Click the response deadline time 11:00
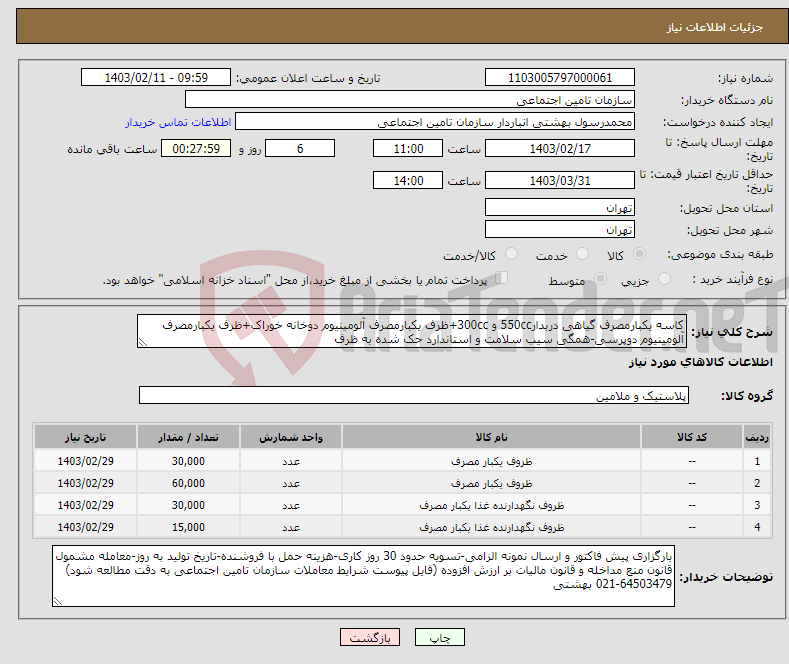Viewport: 789px width, 664px height. coord(408,148)
